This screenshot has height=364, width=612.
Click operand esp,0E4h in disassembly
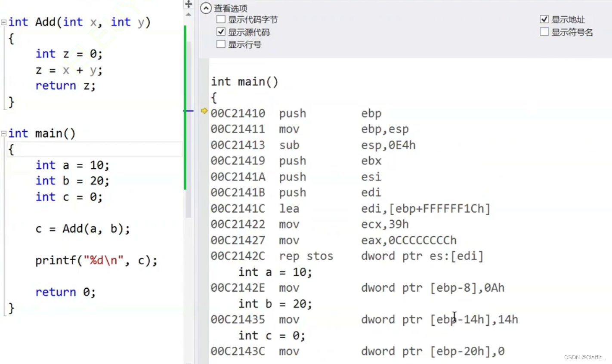pyautogui.click(x=389, y=145)
